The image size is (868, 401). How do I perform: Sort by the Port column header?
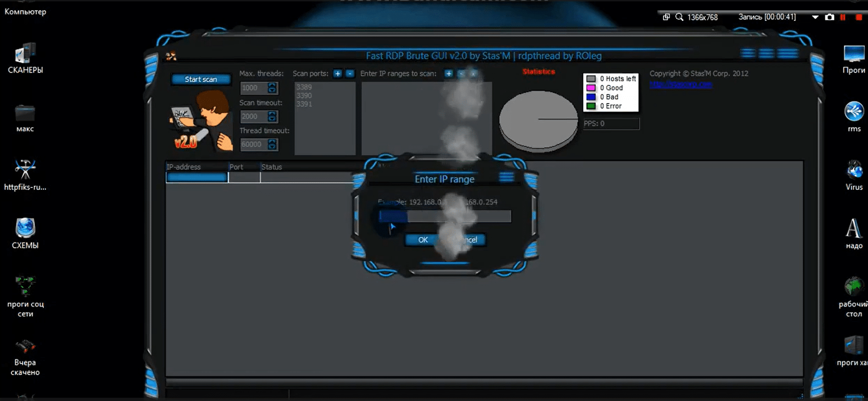pos(244,167)
